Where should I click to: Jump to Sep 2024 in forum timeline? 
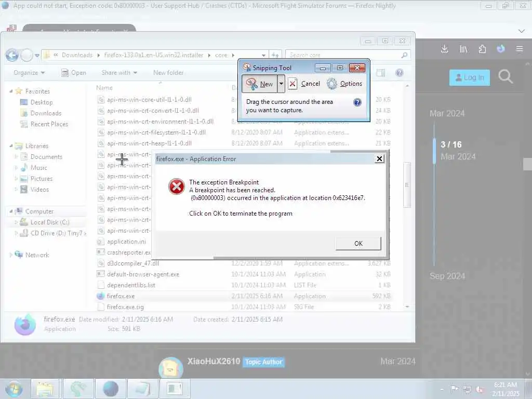pyautogui.click(x=447, y=276)
